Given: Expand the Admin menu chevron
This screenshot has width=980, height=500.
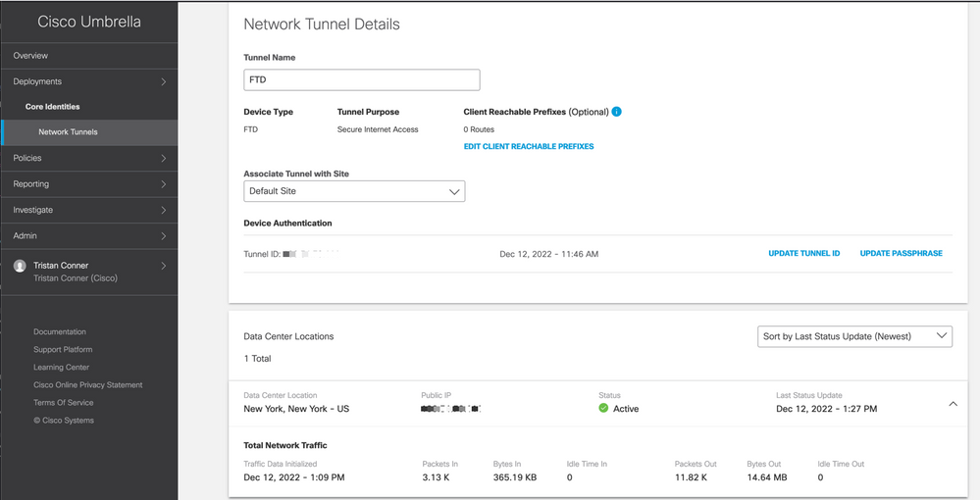Looking at the screenshot, I should tap(163, 236).
